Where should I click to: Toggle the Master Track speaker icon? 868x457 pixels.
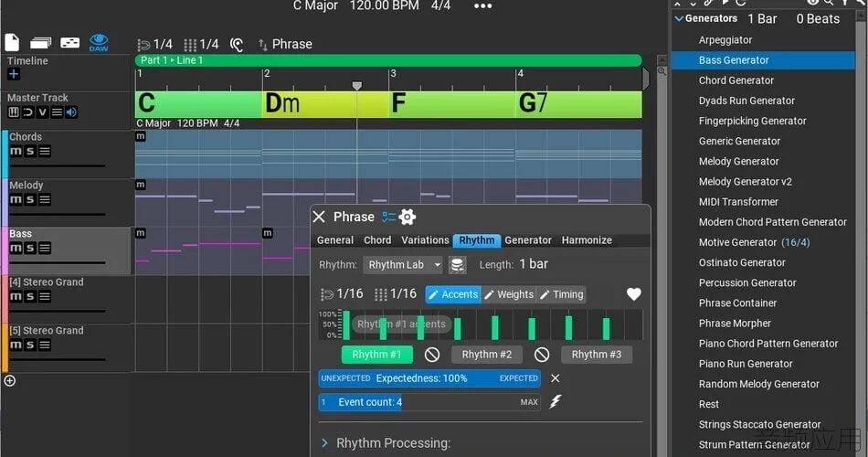tap(71, 112)
